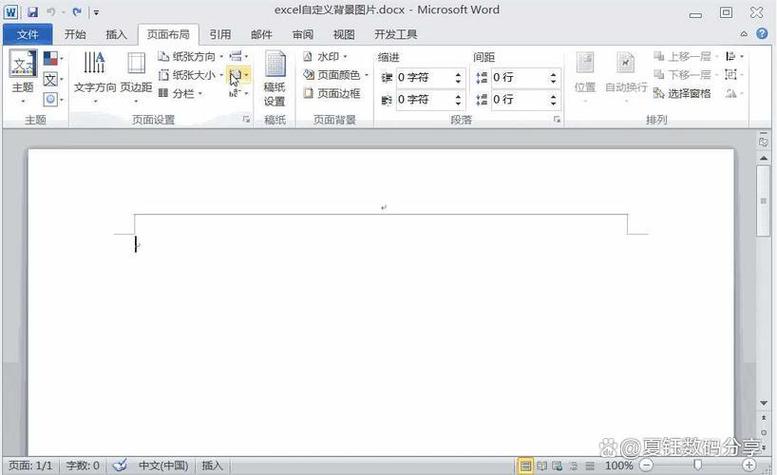Click Undo in quick access toolbar
This screenshot has width=777, height=475.
(51, 11)
